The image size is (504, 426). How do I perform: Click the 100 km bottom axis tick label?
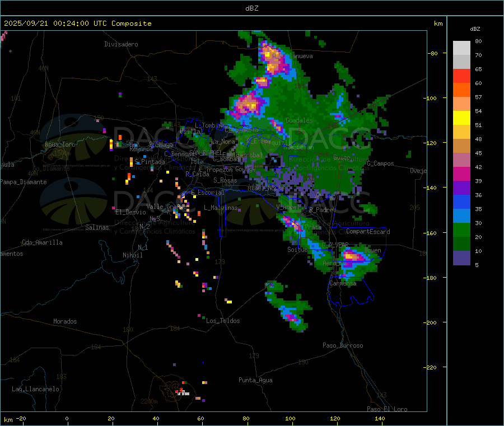point(290,419)
